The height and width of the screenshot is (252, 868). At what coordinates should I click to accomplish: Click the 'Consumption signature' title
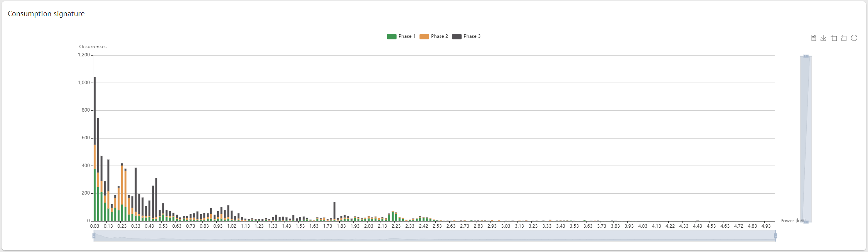46,14
